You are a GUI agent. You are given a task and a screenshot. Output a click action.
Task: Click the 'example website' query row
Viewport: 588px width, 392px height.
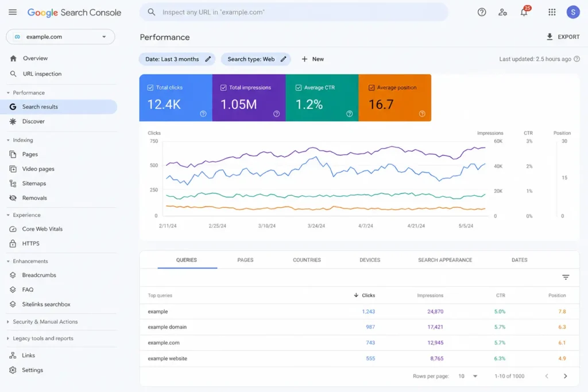click(359, 359)
